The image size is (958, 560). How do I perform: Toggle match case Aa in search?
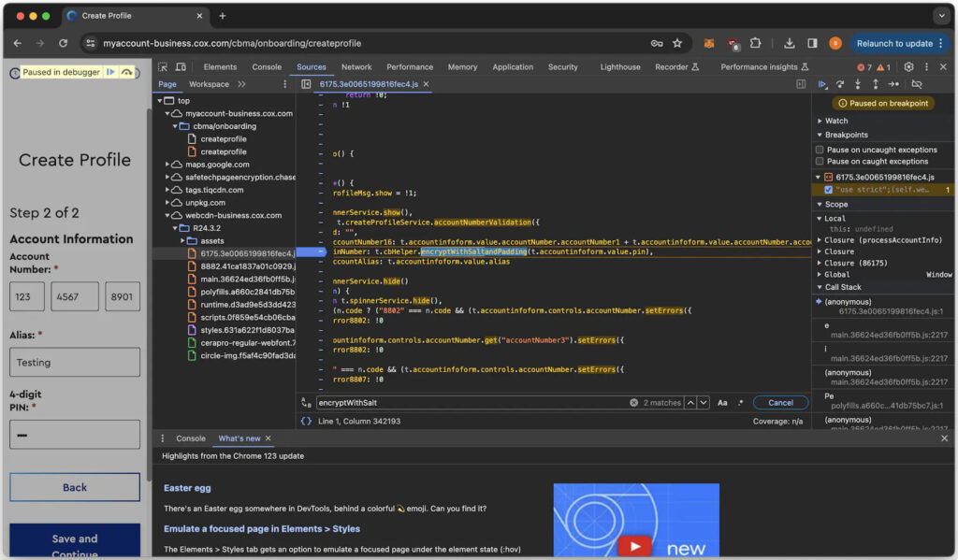click(x=722, y=403)
